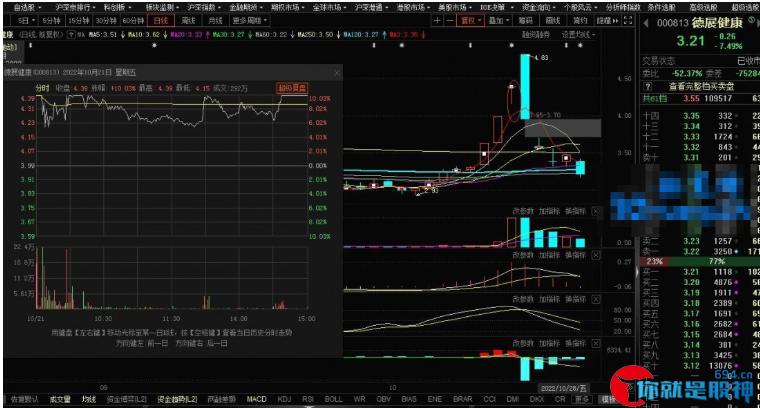Image resolution: width=760 pixels, height=409 pixels.
Task: Click 加指标 in the volume sub-panel
Action: point(549,211)
